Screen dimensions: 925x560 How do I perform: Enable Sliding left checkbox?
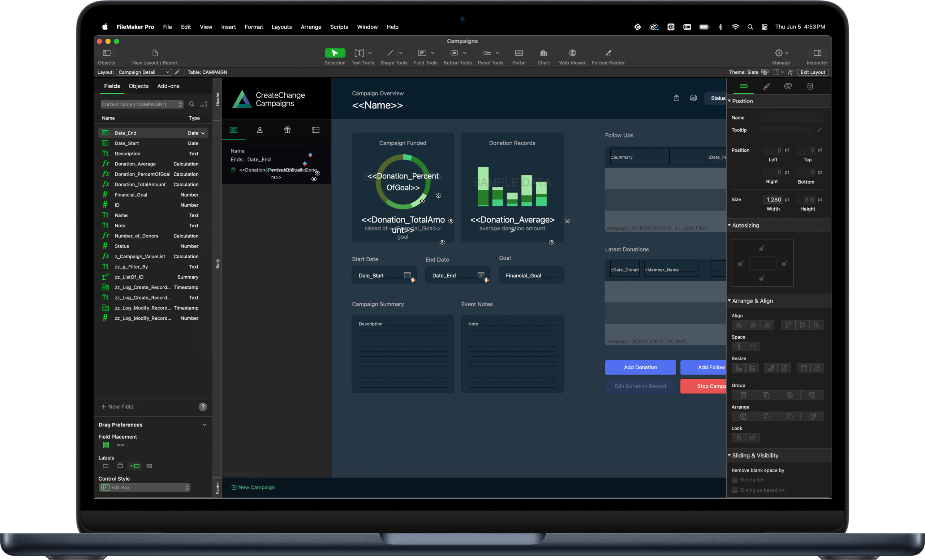735,480
